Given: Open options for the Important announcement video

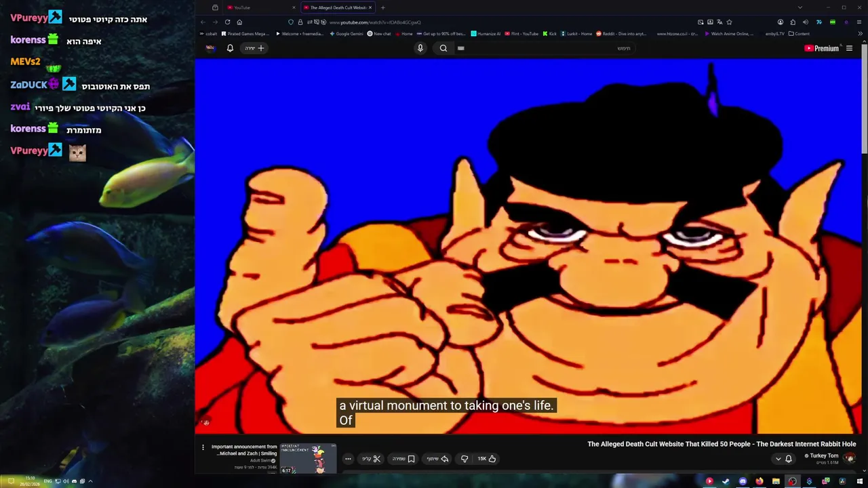Looking at the screenshot, I should [x=203, y=447].
